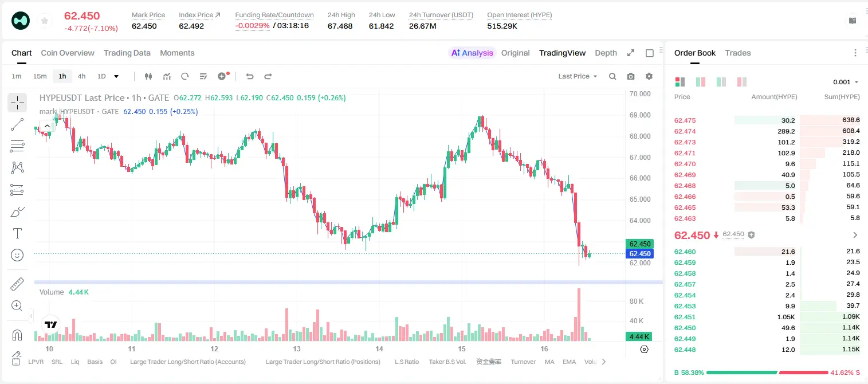
Task: Open the emoji sticker tool
Action: click(x=17, y=255)
